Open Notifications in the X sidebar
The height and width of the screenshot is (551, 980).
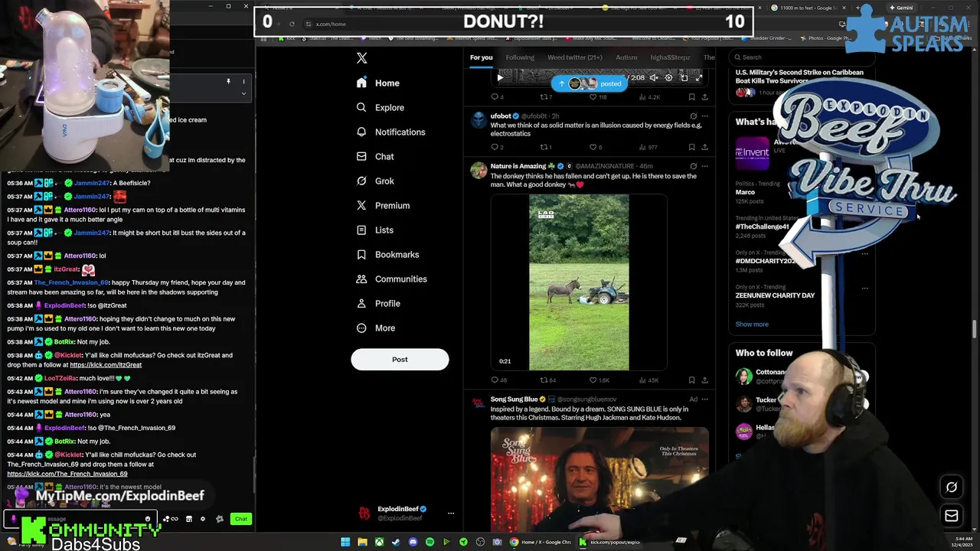click(x=390, y=132)
